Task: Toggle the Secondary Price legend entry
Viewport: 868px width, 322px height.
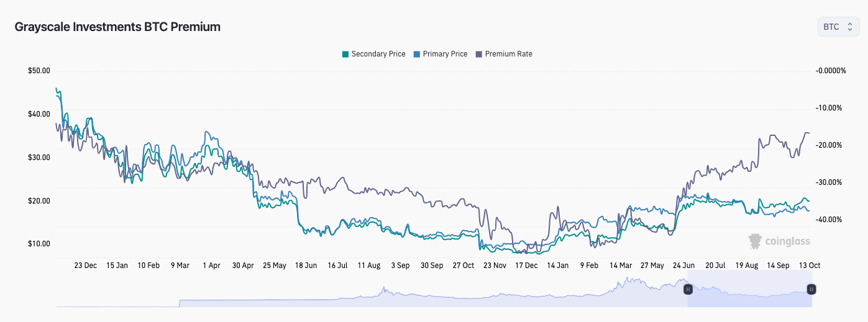Action: 373,54
